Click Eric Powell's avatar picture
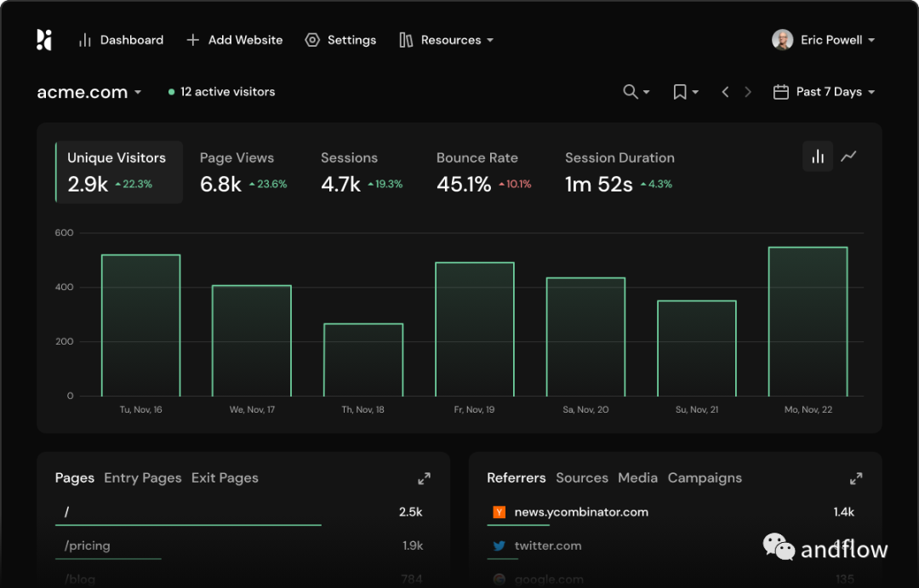 click(x=782, y=40)
